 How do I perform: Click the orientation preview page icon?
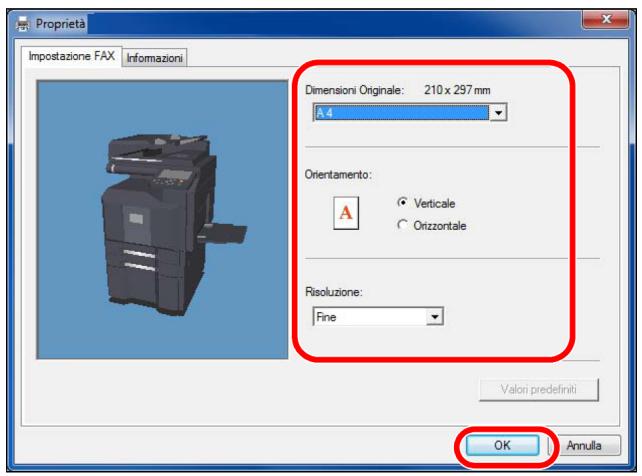tap(346, 213)
